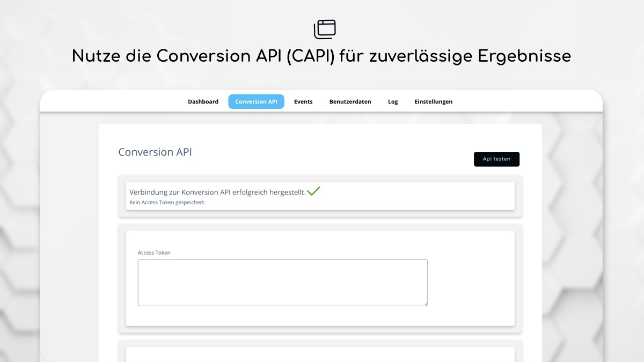The width and height of the screenshot is (644, 362).
Task: Click the Conversion API page heading
Action: [155, 152]
